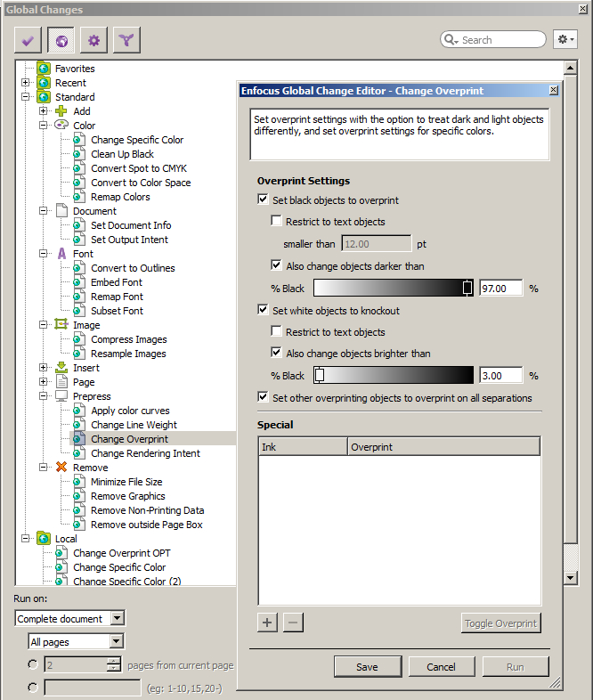Select Convert Spot to CMYK item
The width and height of the screenshot is (593, 700).
139,168
